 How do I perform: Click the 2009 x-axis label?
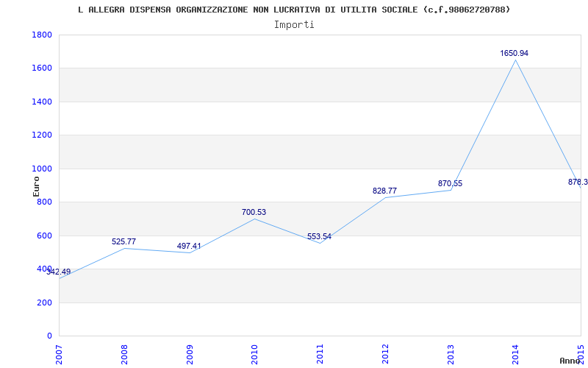click(190, 355)
